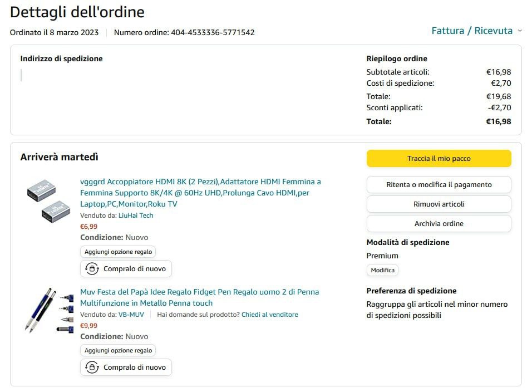Select the Rimuovi articoli button
The width and height of the screenshot is (532, 392).
tap(439, 204)
